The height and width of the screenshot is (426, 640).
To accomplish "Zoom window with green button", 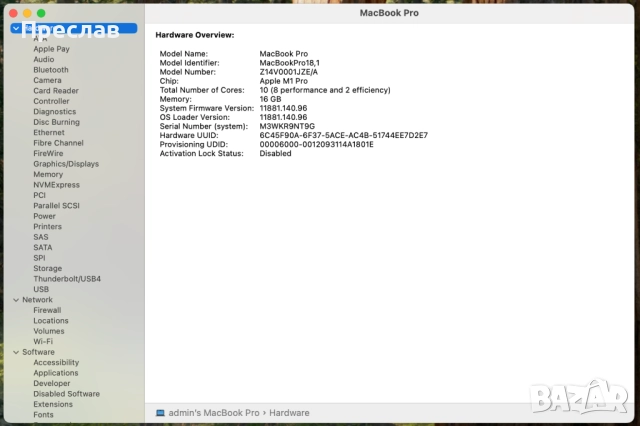I will pyautogui.click(x=41, y=13).
